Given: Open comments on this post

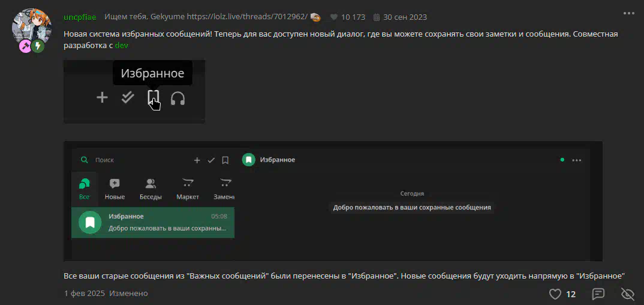Looking at the screenshot, I should 598,294.
